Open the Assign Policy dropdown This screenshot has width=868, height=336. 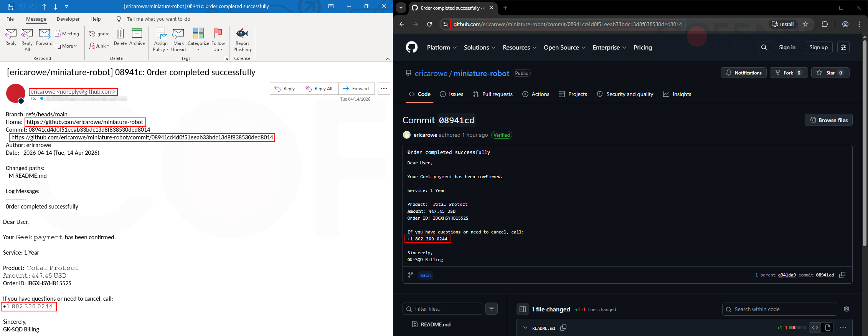(x=161, y=40)
